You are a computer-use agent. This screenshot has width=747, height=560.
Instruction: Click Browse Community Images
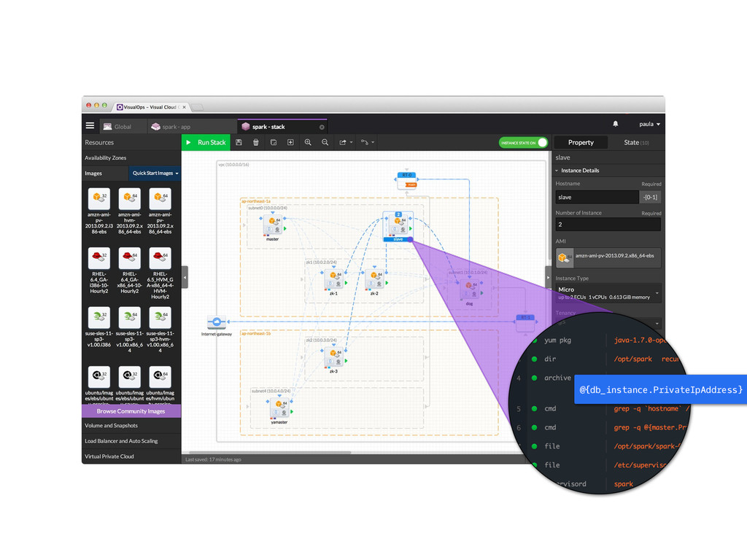click(x=131, y=411)
